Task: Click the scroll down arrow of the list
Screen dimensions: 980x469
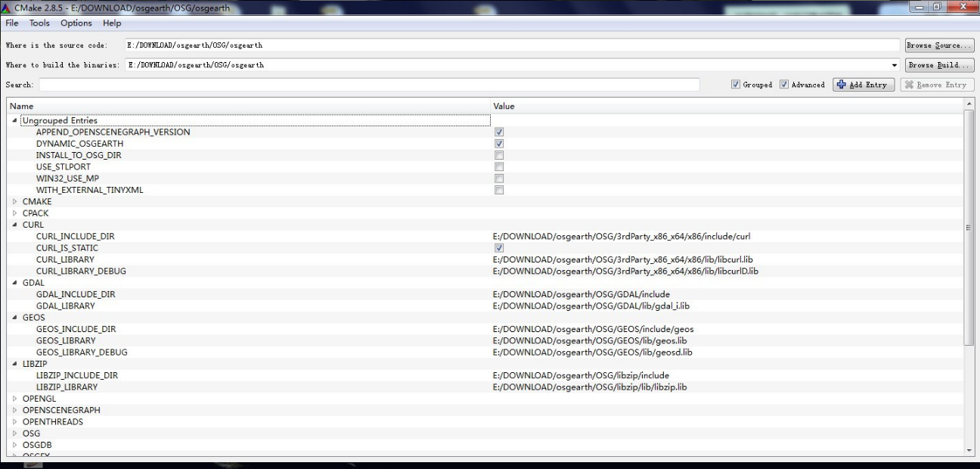Action: (970, 450)
